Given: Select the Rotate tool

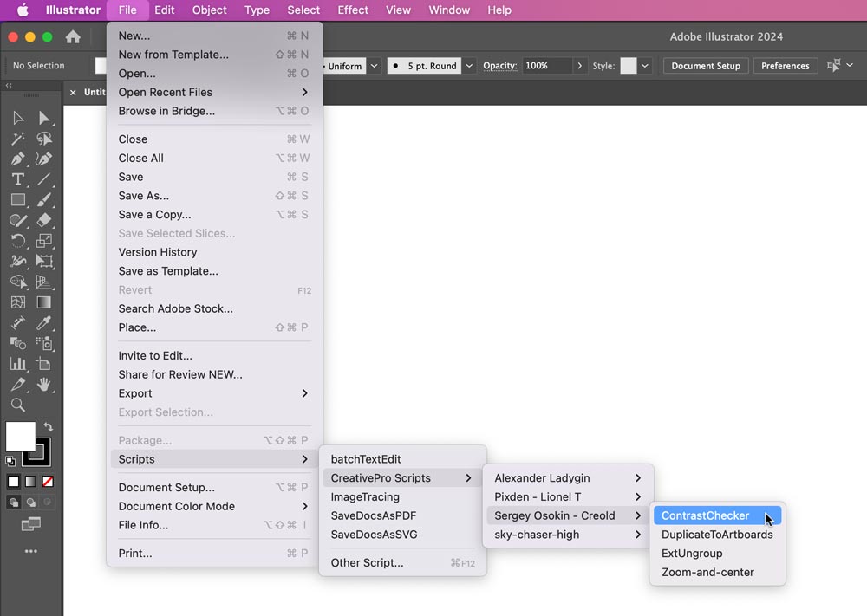Looking at the screenshot, I should point(17,241).
